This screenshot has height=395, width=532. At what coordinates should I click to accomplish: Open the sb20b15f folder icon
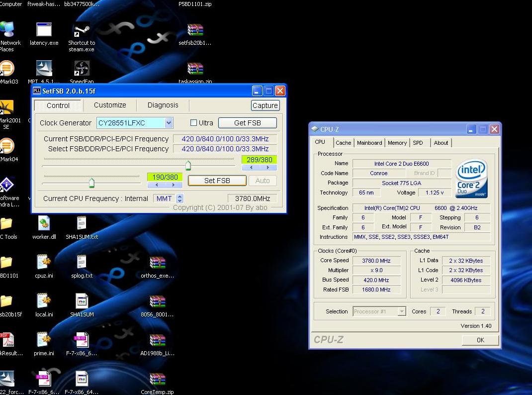6,301
